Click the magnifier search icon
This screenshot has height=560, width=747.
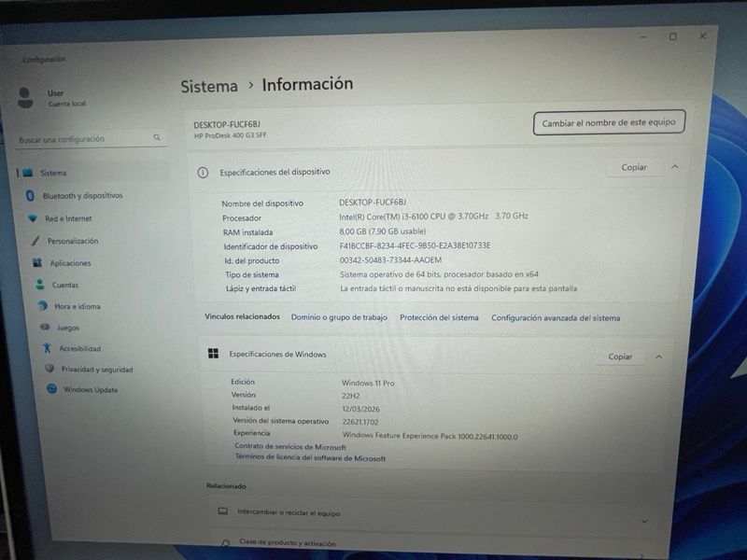[x=157, y=137]
